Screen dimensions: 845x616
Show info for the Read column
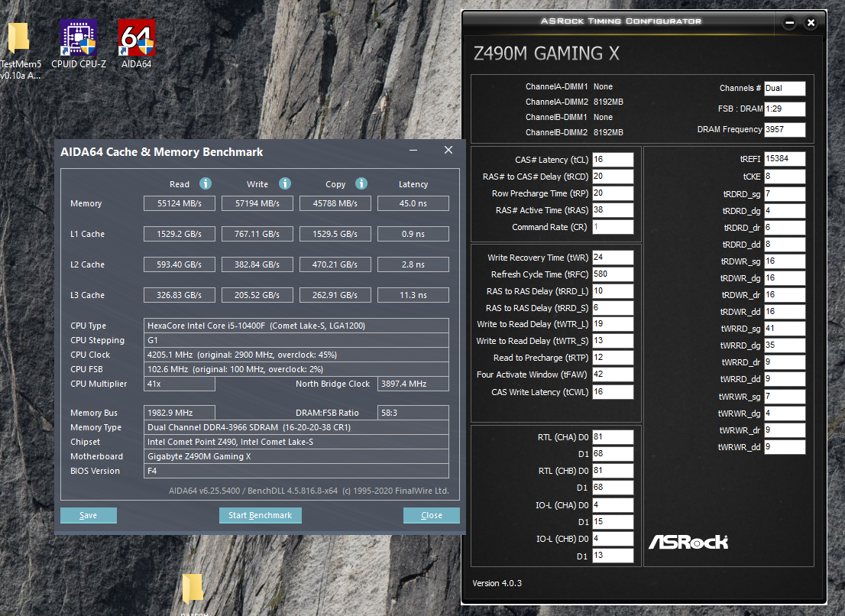pyautogui.click(x=206, y=183)
